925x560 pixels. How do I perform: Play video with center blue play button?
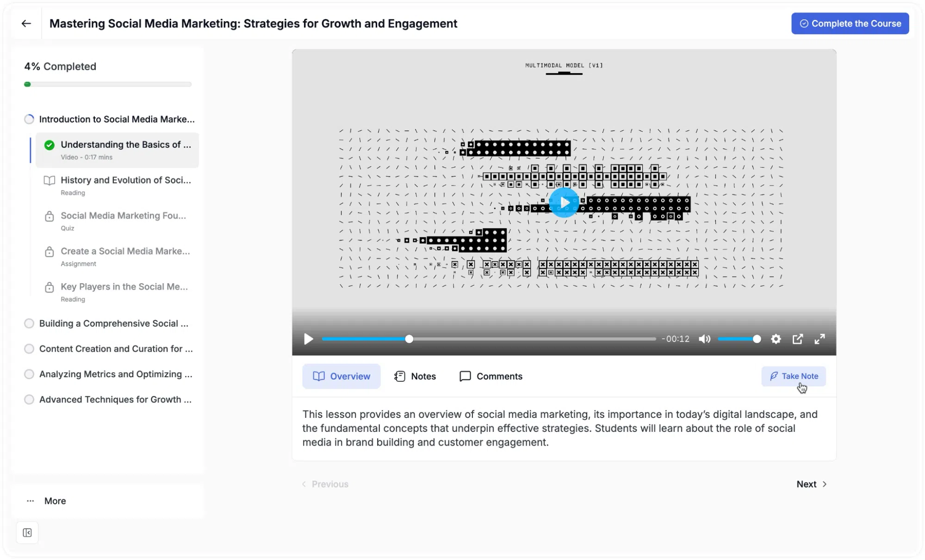point(564,202)
